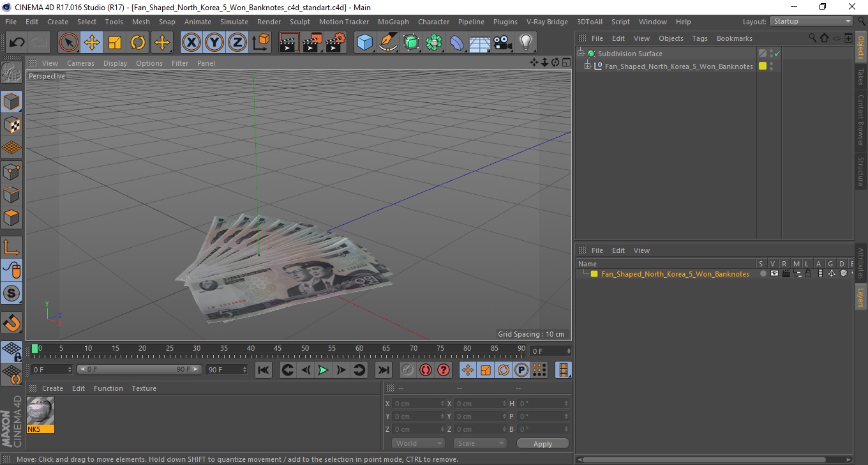Image resolution: width=868 pixels, height=465 pixels.
Task: Toggle Enable Snap magnet icon
Action: (11, 323)
